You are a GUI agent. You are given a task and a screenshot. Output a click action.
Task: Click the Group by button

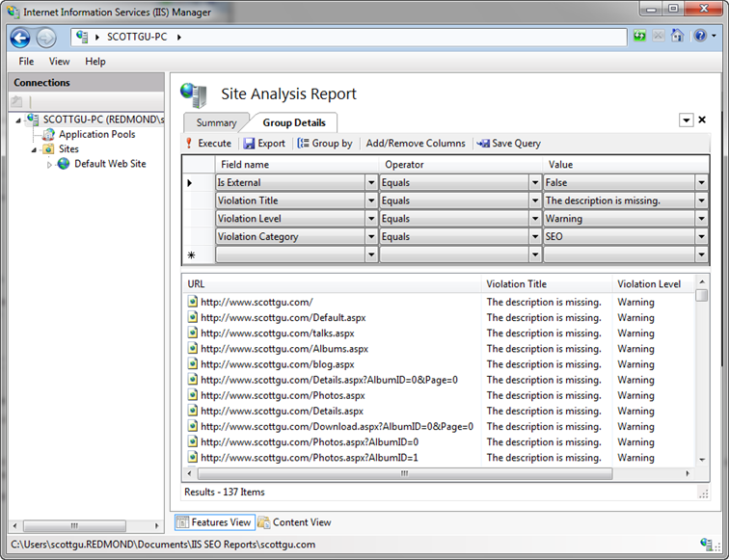(x=325, y=144)
